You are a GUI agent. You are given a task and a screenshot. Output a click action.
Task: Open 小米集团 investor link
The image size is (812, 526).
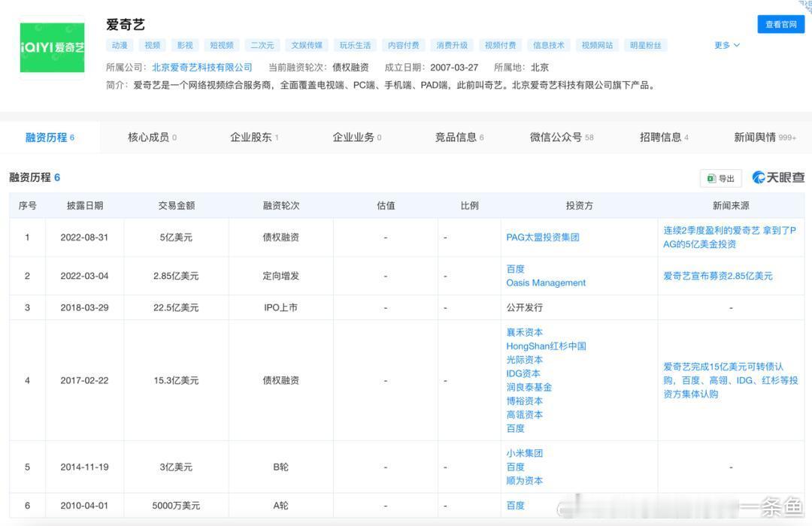click(x=525, y=453)
